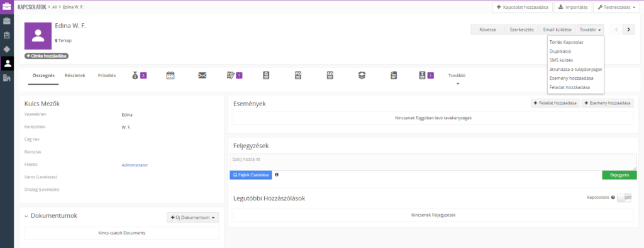644x248 pixels.
Task: Click Kapcsolat hozzáadása button
Action: (522, 7)
